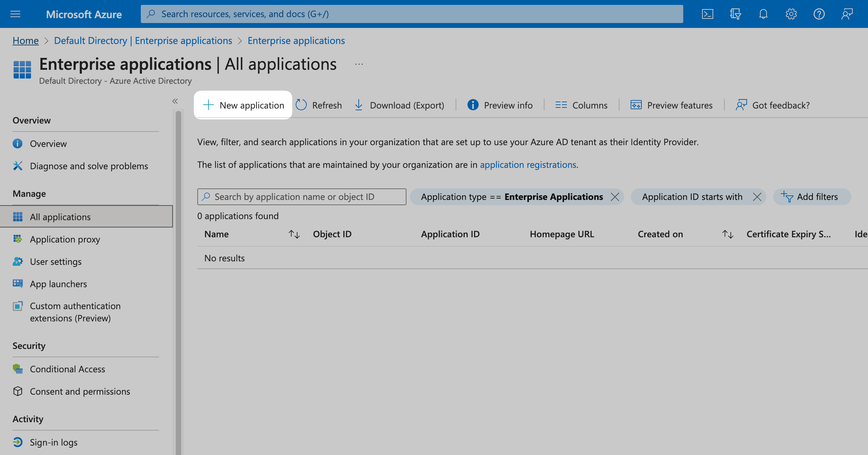Click the Add filters control
The image size is (868, 455).
click(812, 197)
